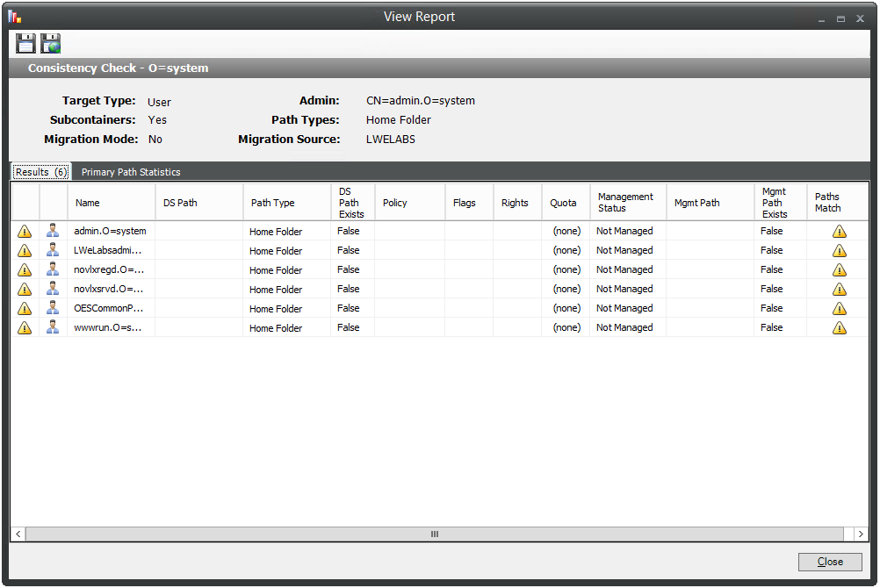The height and width of the screenshot is (588, 880).
Task: Click Not Managed in LWeLabsadmi… row
Action: pos(624,250)
